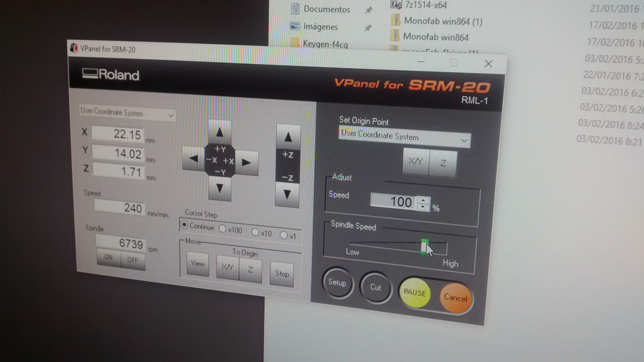Close the VPanel for SRM-20 window
The width and height of the screenshot is (644, 362).
pos(489,64)
